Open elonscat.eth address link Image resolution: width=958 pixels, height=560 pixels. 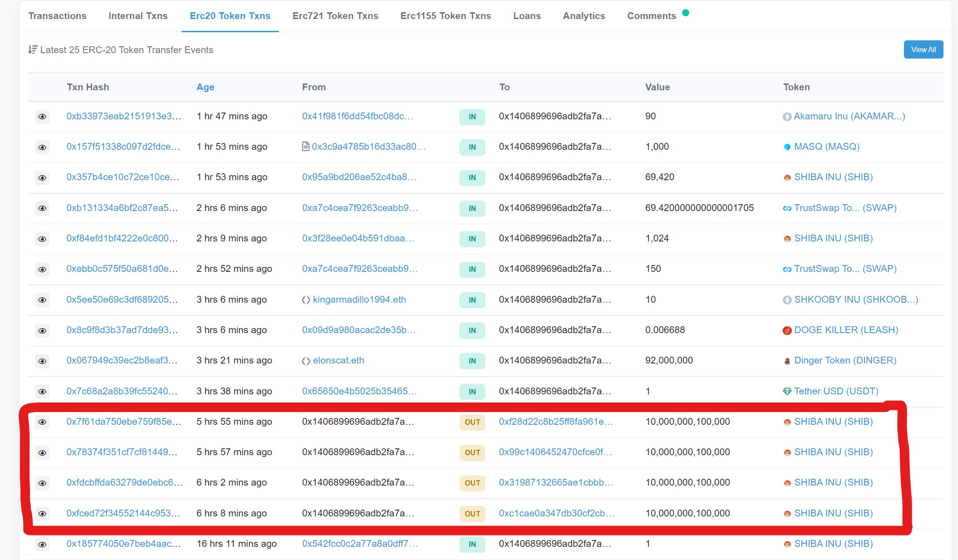tap(338, 360)
